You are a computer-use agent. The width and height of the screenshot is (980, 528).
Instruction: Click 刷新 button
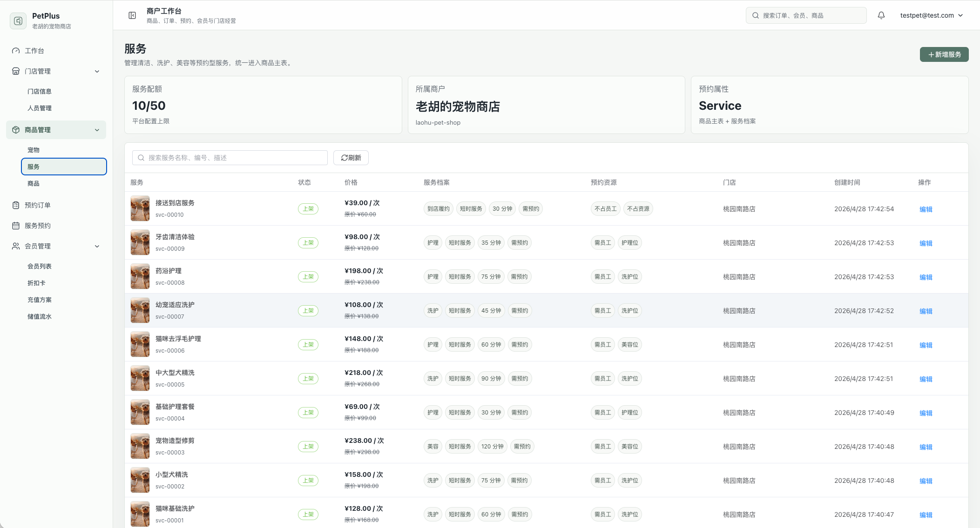pos(351,158)
